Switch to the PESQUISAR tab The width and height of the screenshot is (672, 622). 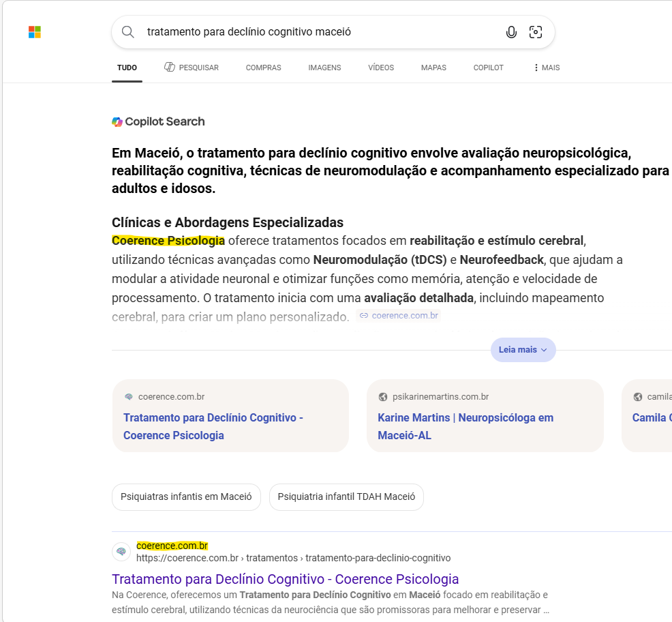[191, 68]
